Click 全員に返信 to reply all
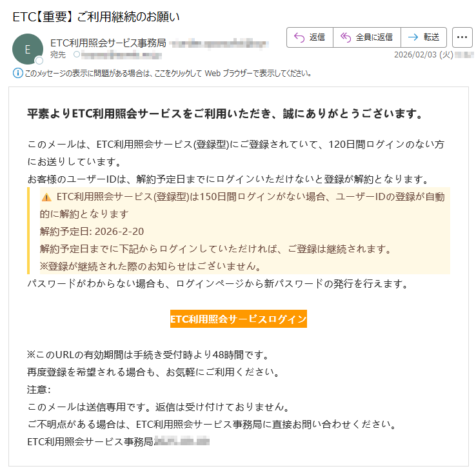Screen dimensions: 476x473 point(366,37)
